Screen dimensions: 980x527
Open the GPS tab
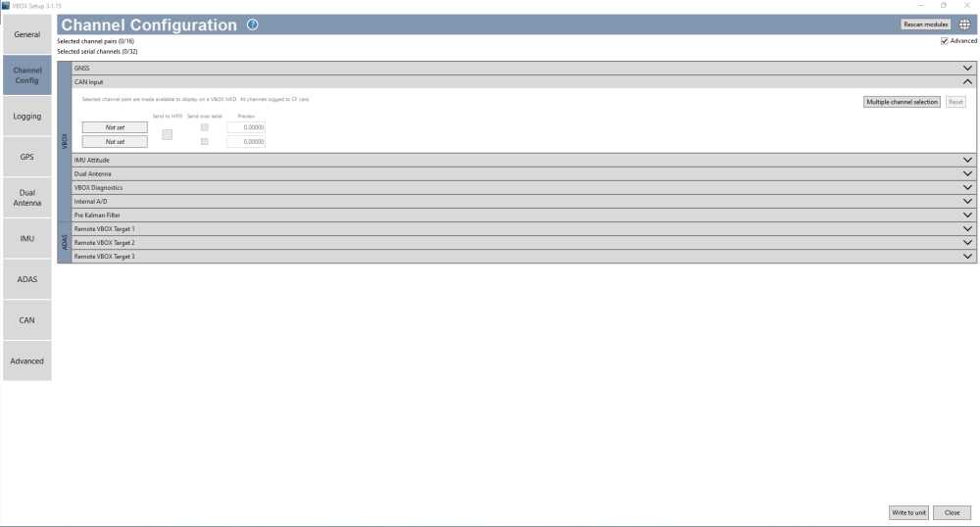click(26, 157)
